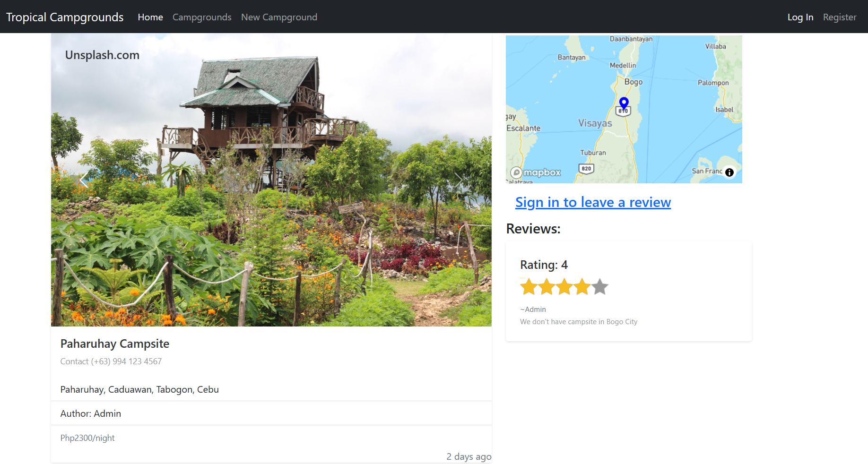Click the Register link
Image resolution: width=868 pixels, height=464 pixels.
[840, 17]
